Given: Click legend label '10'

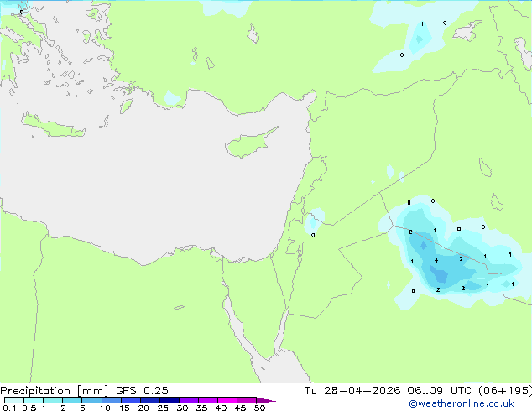Looking at the screenshot, I should (x=105, y=408).
